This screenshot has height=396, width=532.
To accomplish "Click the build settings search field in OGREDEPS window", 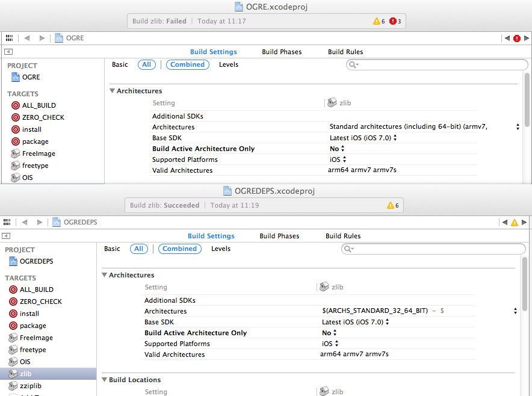I will (434, 249).
